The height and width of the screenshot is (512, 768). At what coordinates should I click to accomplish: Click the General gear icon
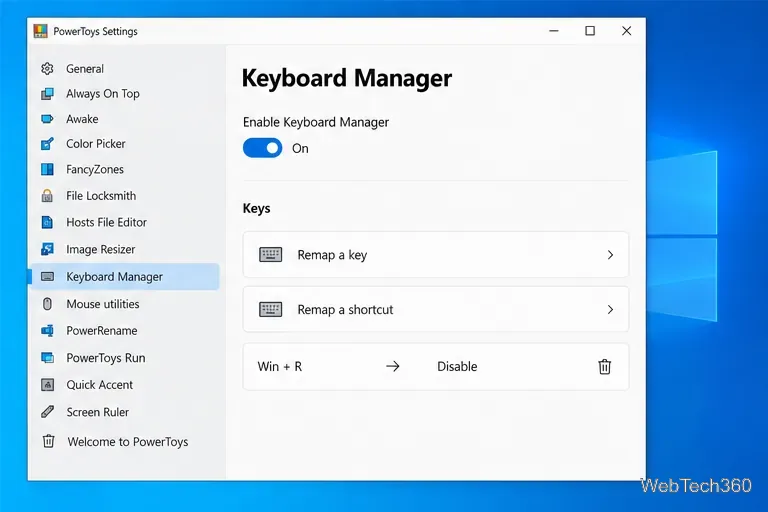click(x=47, y=69)
